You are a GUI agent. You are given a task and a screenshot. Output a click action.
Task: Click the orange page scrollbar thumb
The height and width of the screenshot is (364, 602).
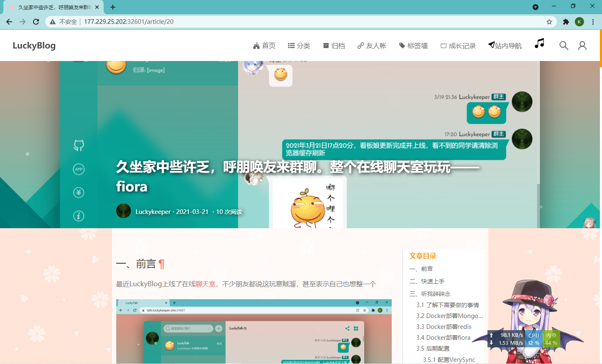601,48
